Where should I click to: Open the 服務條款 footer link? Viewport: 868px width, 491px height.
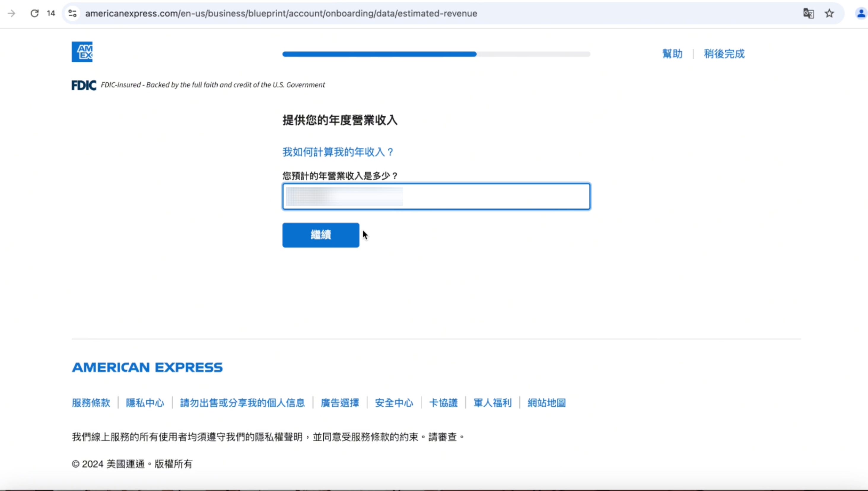click(x=91, y=403)
